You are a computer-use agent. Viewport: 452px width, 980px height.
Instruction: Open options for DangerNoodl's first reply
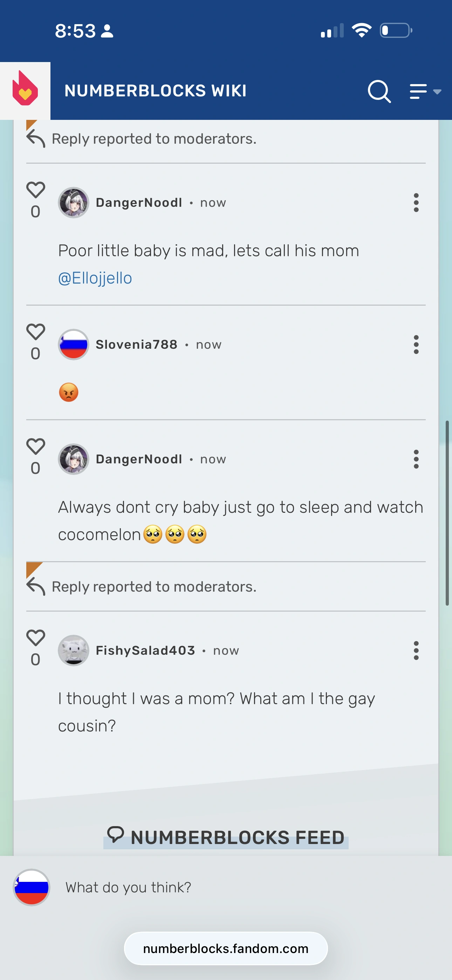(x=416, y=202)
